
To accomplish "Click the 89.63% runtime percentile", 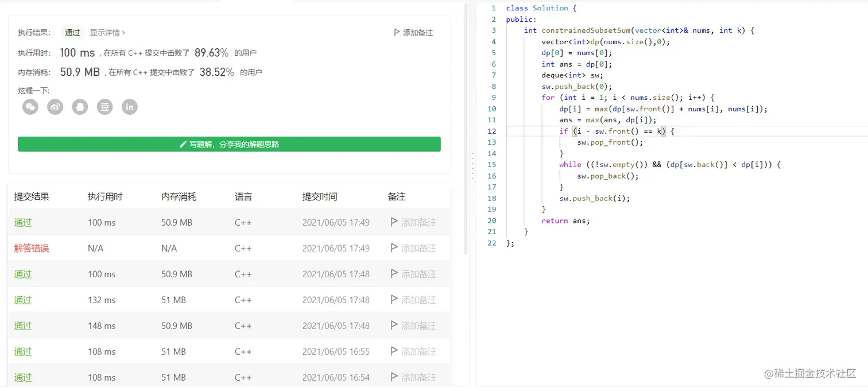I will (x=211, y=53).
